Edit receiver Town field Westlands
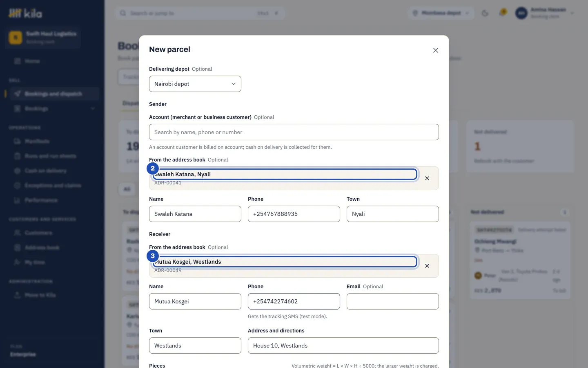This screenshot has height=368, width=588. pos(195,346)
